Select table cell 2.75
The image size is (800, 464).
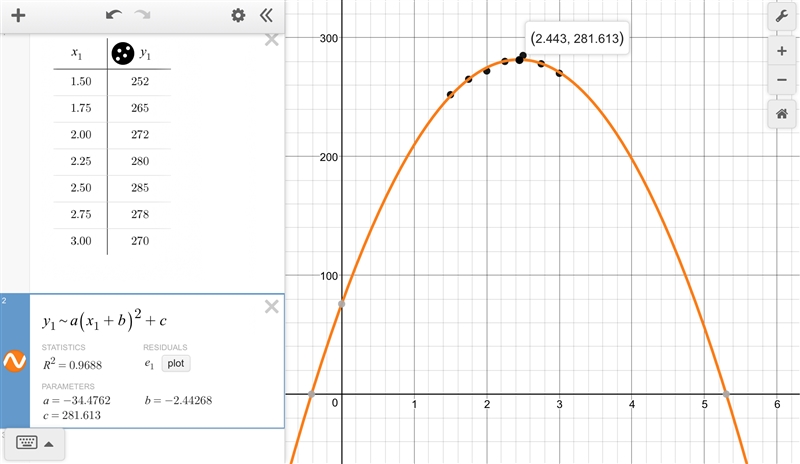click(81, 214)
